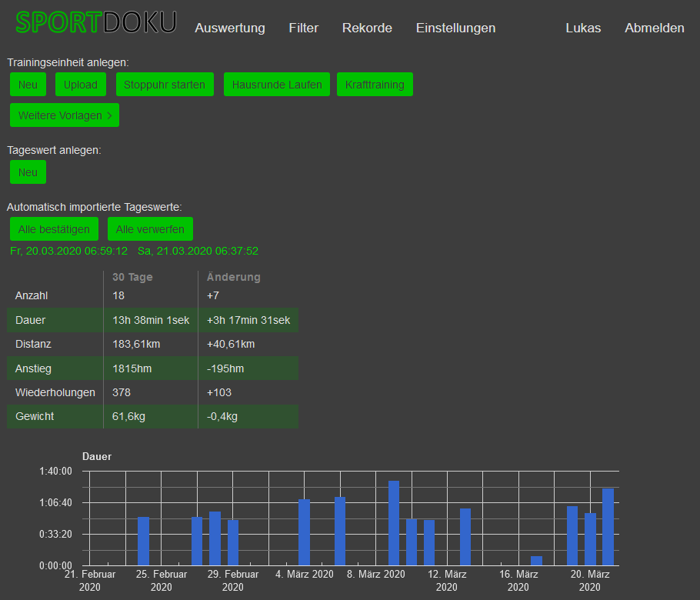Click the SPORTDOKU logo
700x600 pixels.
pyautogui.click(x=96, y=23)
